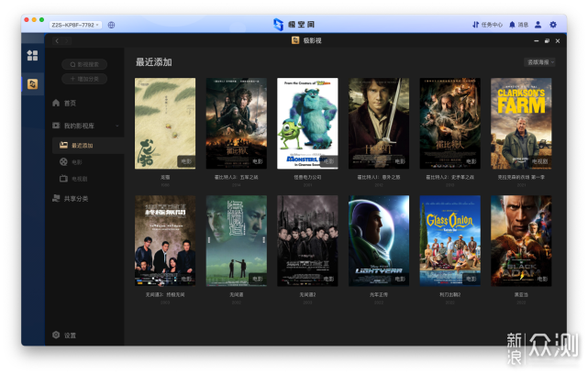Viewport: 588px width, 374px height.
Task: Open 霍比特人2: 史矛革之战 poster
Action: (450, 124)
